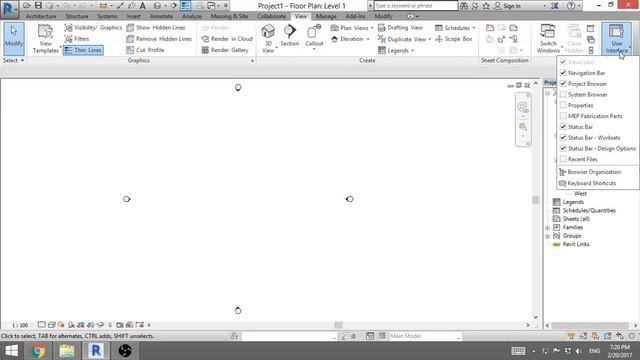Switch to Structure tab
Screen dimensions: 640x360
click(x=77, y=16)
